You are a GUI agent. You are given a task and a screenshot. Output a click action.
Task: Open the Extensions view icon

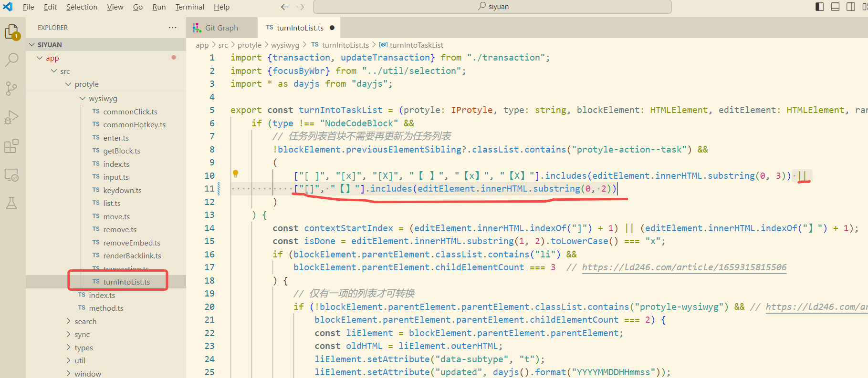coord(11,146)
